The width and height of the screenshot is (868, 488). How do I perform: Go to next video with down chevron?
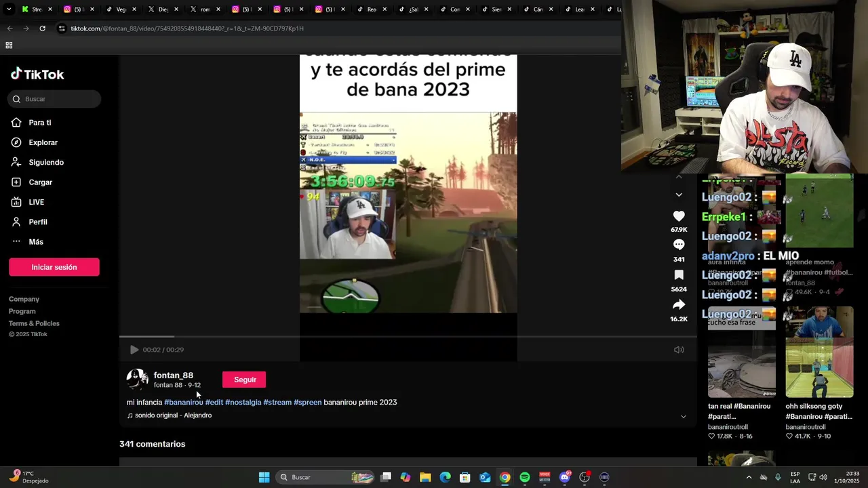(679, 195)
